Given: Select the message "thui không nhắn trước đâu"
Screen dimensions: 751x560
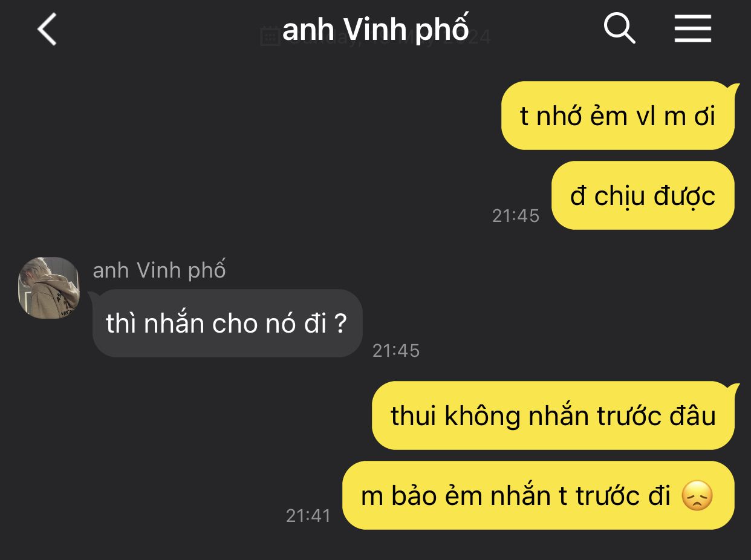Looking at the screenshot, I should (x=553, y=415).
